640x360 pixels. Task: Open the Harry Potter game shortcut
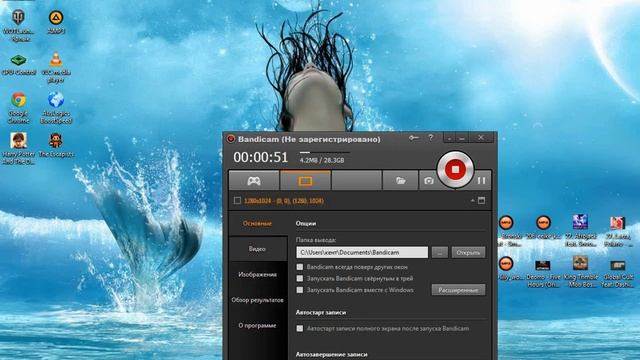(18, 149)
